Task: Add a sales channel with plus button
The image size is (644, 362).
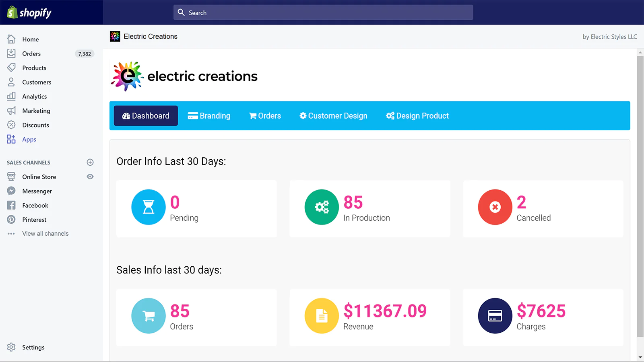Action: [x=90, y=162]
